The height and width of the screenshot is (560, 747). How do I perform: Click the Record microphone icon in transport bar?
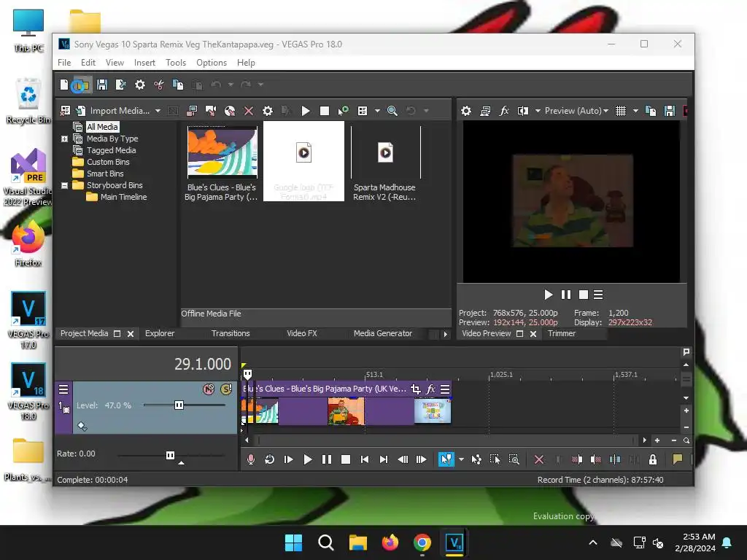pos(251,459)
